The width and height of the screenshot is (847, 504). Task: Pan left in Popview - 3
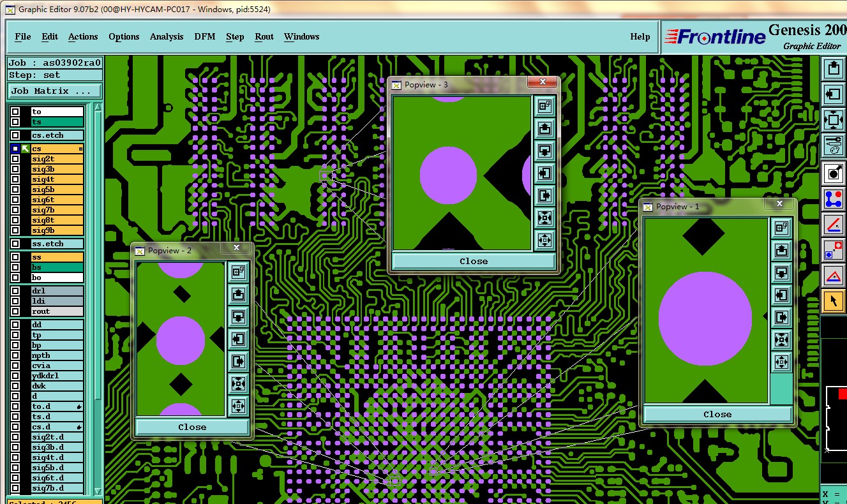[544, 173]
